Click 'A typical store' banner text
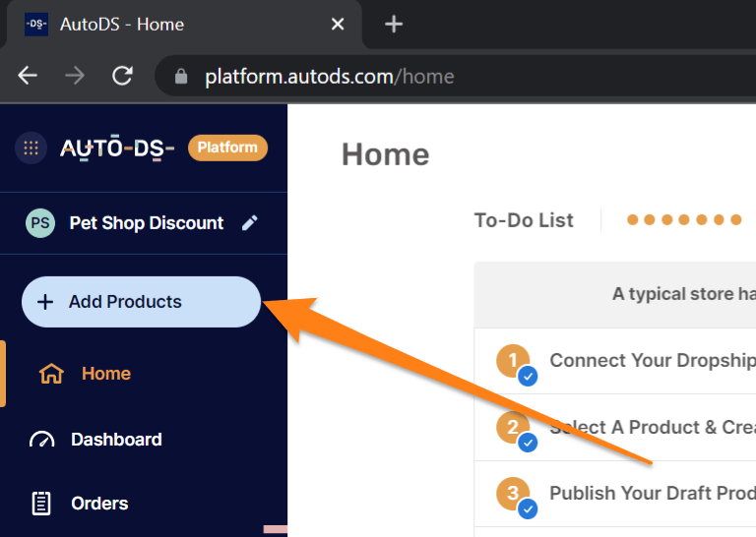The height and width of the screenshot is (537, 756). click(x=684, y=294)
